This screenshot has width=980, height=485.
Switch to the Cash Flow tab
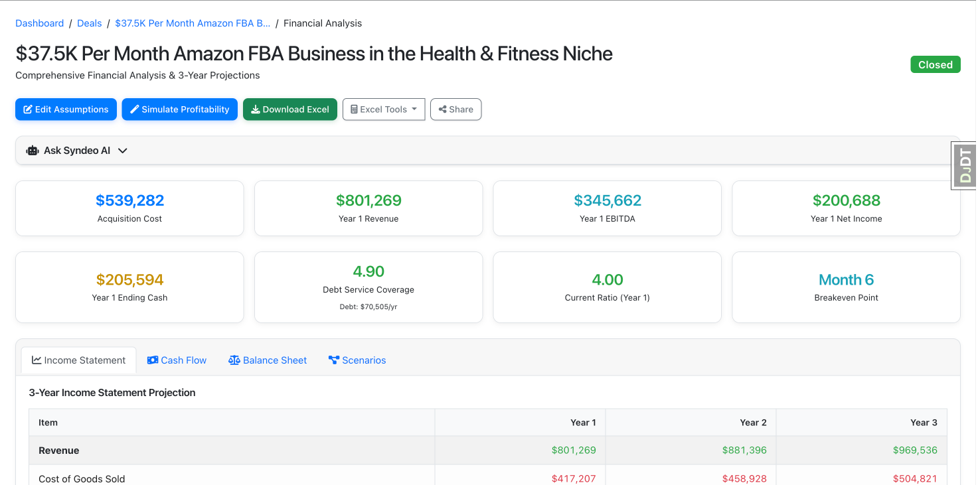(177, 360)
